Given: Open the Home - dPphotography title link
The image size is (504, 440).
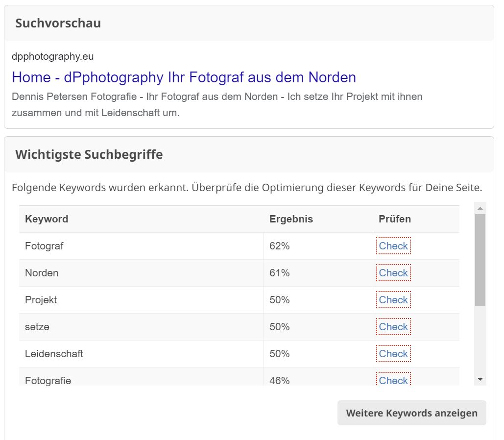Looking at the screenshot, I should coord(184,77).
